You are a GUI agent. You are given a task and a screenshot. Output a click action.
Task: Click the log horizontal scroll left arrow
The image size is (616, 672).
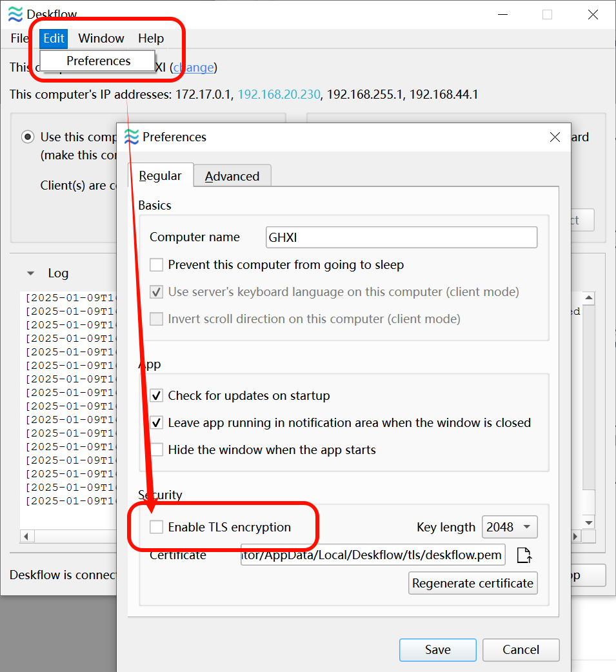26,536
